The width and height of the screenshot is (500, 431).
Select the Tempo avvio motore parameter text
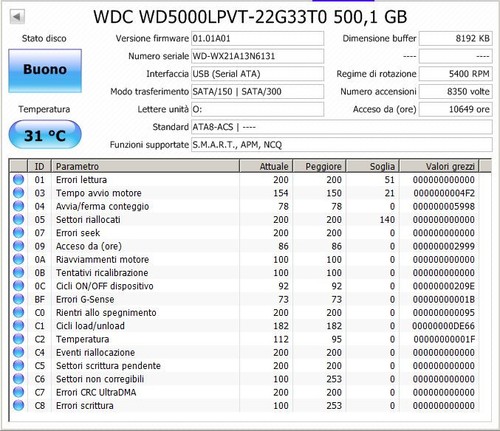pyautogui.click(x=99, y=193)
